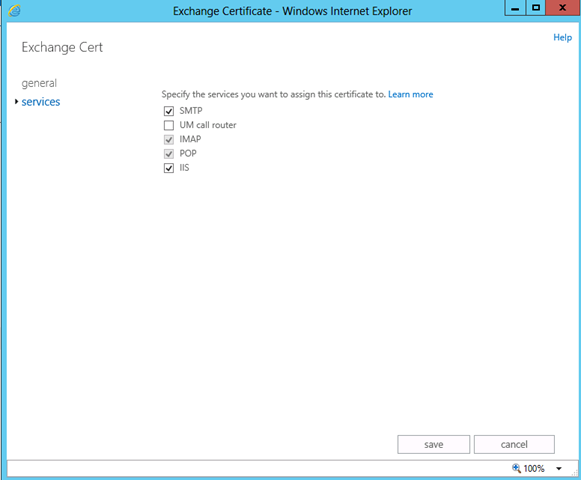Toggle the POP service checkbox

tap(169, 153)
